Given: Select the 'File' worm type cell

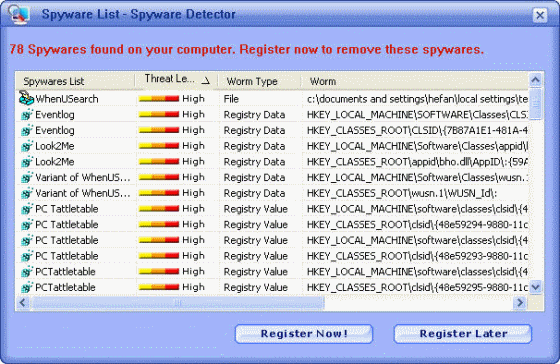Looking at the screenshot, I should pos(231,99).
